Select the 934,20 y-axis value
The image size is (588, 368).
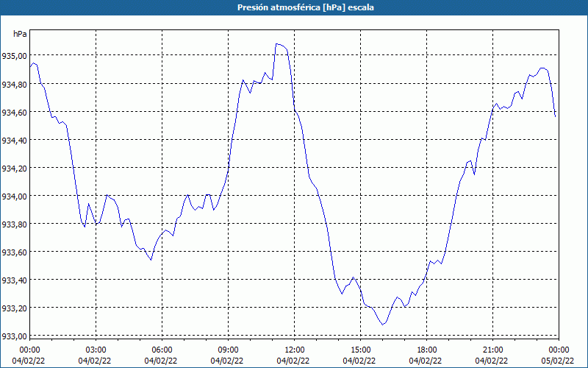[14, 168]
